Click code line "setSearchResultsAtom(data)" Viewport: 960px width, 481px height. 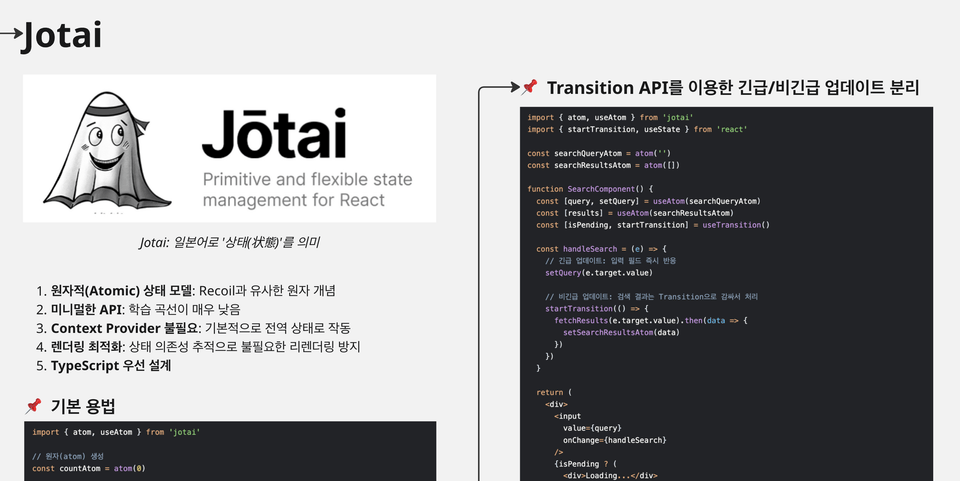[x=621, y=332]
